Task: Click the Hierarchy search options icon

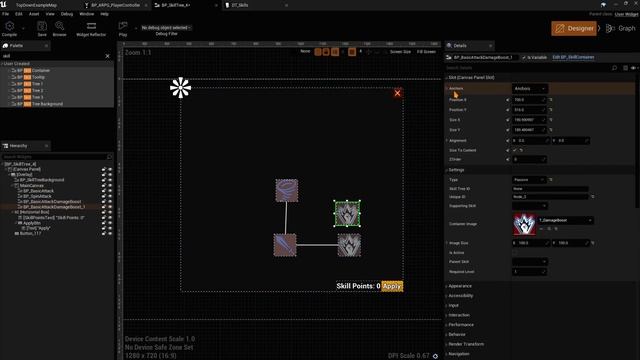Action: (x=109, y=157)
